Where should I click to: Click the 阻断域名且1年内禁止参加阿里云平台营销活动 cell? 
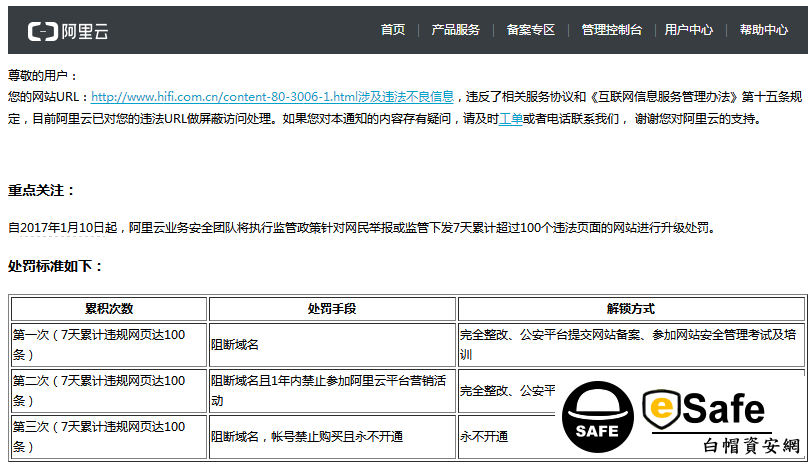pos(332,391)
